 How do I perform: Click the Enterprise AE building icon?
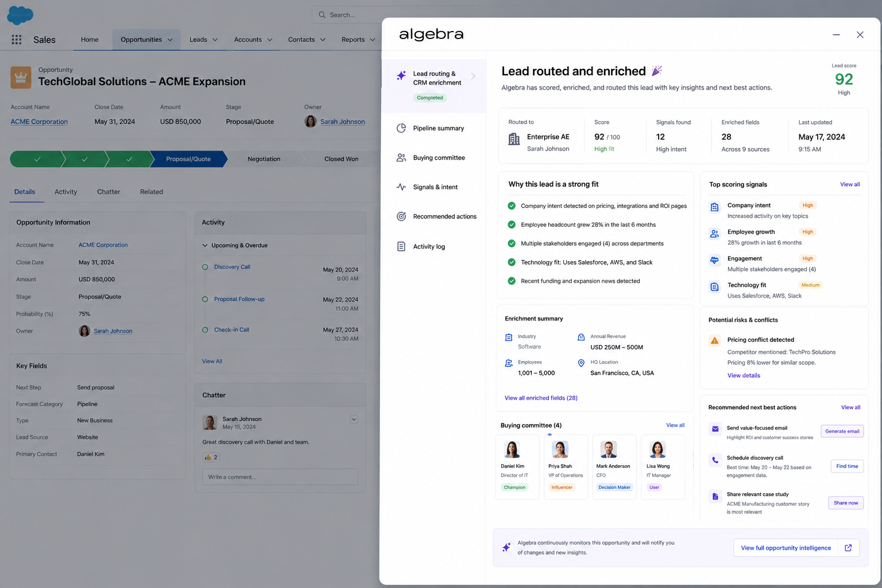click(x=514, y=139)
